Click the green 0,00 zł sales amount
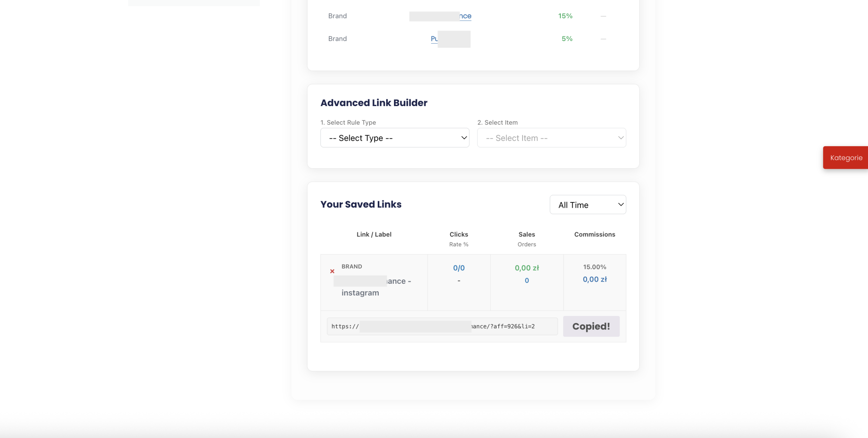Image resolution: width=868 pixels, height=438 pixels. (527, 268)
